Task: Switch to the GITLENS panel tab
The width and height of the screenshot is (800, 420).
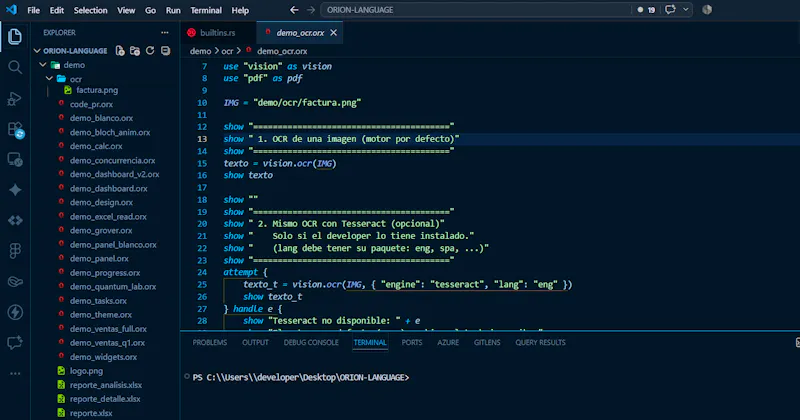Action: (x=487, y=342)
